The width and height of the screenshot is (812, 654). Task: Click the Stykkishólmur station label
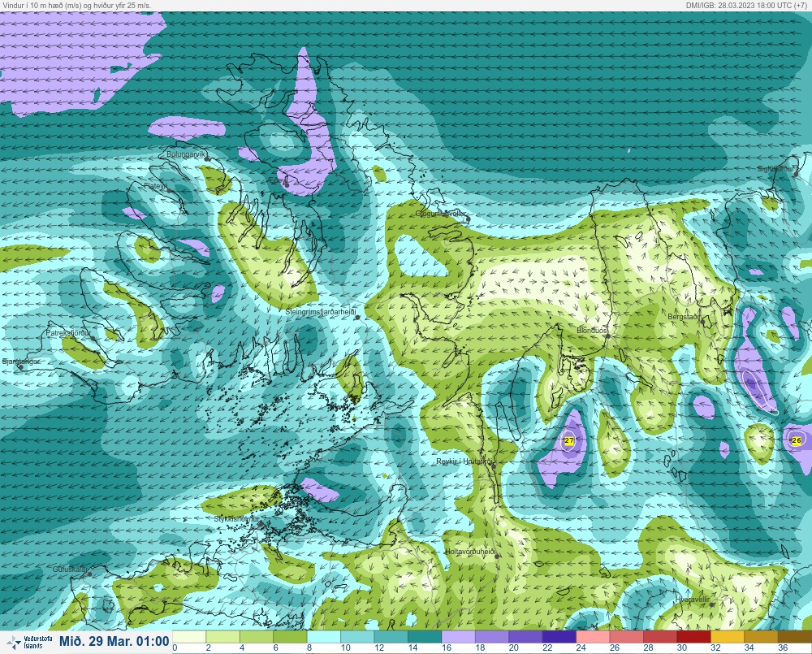click(x=236, y=519)
